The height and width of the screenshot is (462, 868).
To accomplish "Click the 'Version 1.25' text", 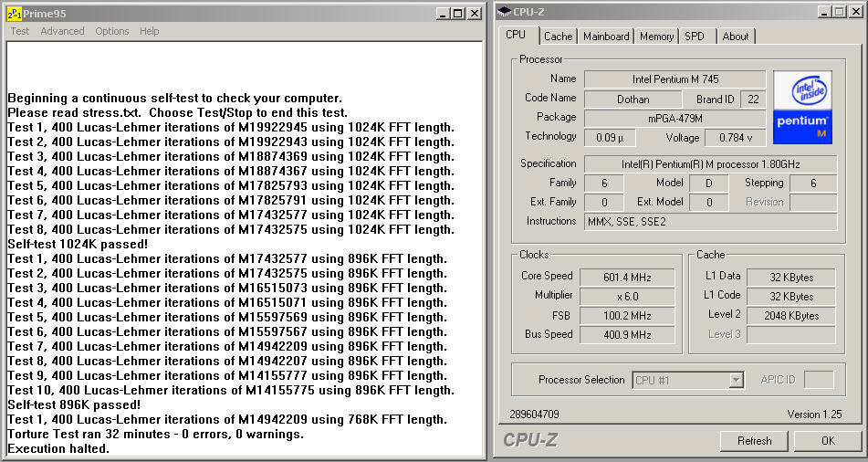I will (814, 415).
